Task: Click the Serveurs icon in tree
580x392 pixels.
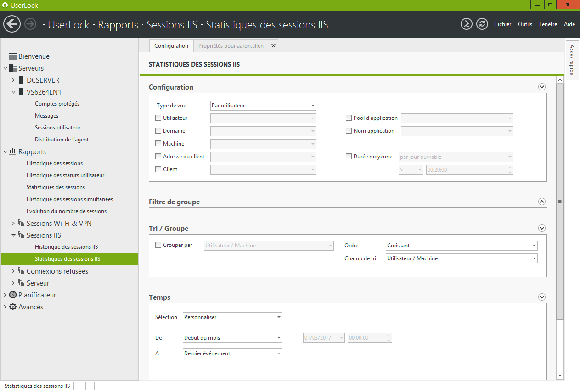Action: tap(13, 68)
